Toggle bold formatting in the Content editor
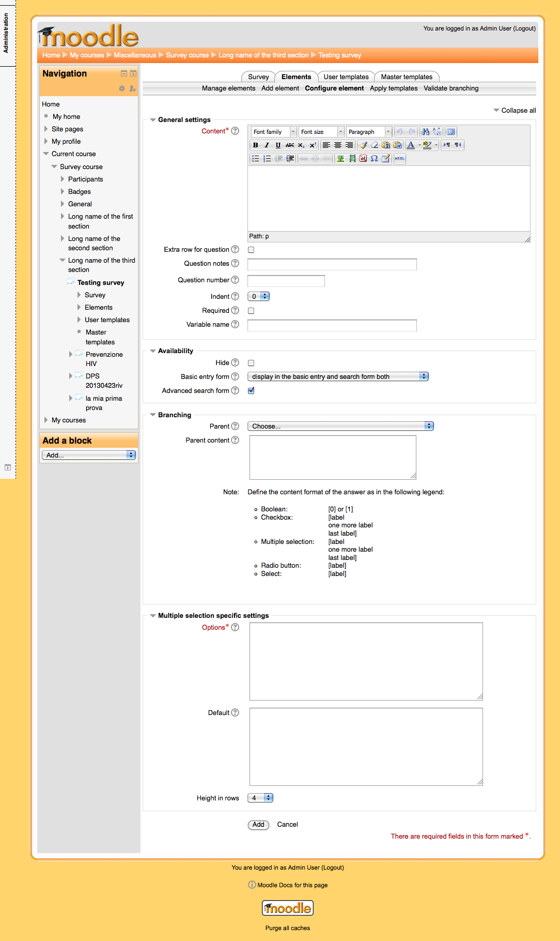The image size is (560, 941). 256,145
